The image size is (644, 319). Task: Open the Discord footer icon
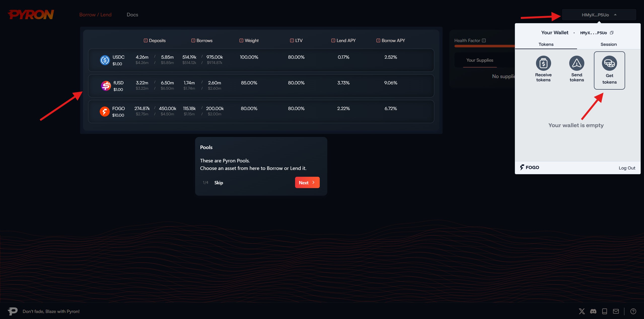pyautogui.click(x=593, y=311)
